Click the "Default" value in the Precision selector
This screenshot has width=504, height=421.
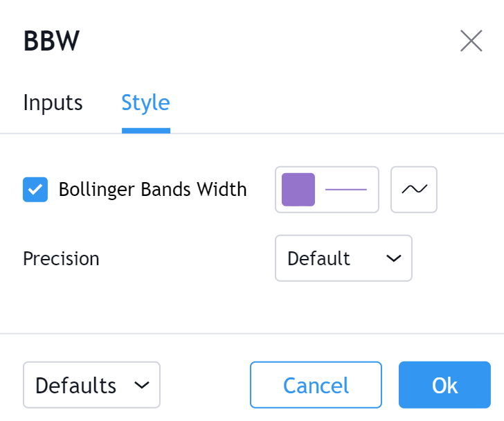pyautogui.click(x=318, y=258)
